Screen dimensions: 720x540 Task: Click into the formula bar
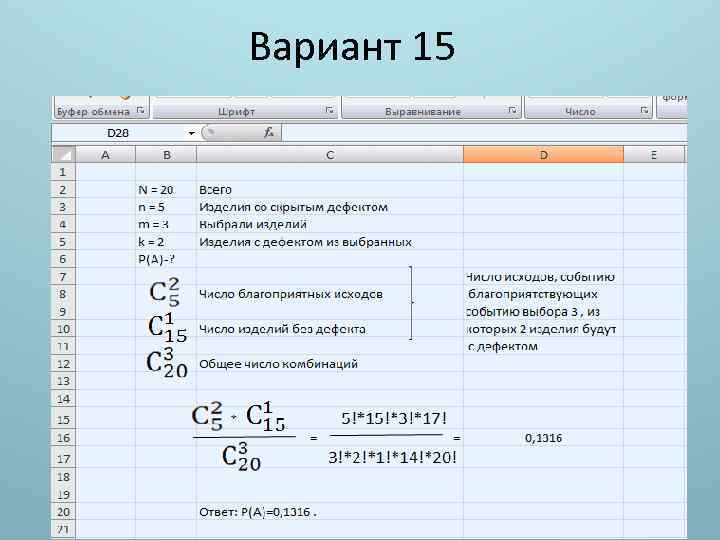484,133
